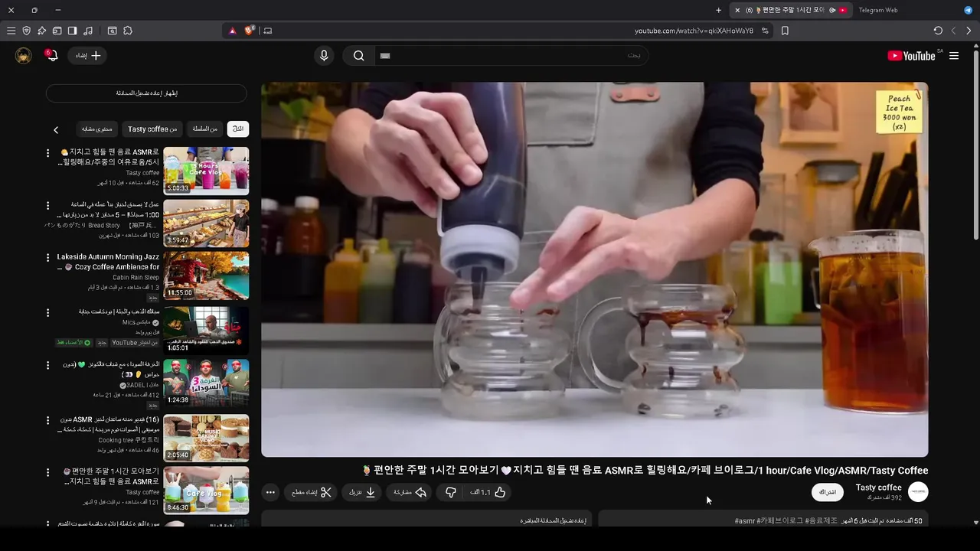Click the tab search icon in the toolbar
980x551 pixels.
[x=112, y=31]
